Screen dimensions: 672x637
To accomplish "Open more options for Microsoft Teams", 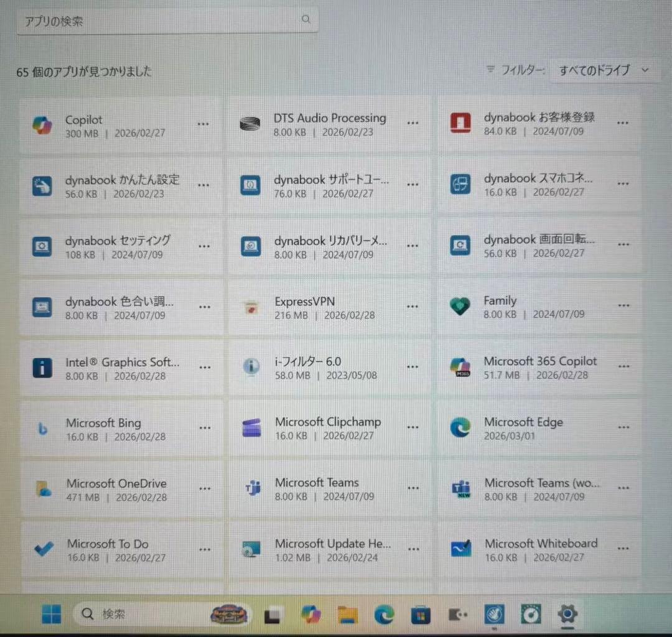I will pyautogui.click(x=413, y=488).
